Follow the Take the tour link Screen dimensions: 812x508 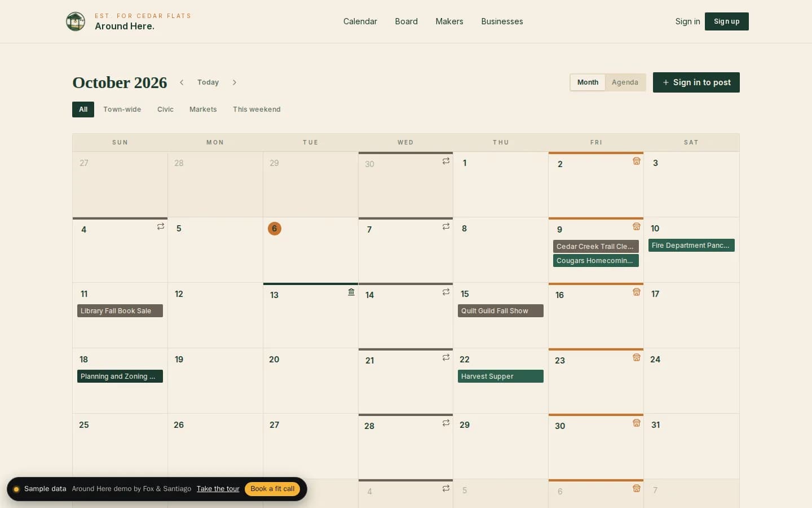[218, 489]
